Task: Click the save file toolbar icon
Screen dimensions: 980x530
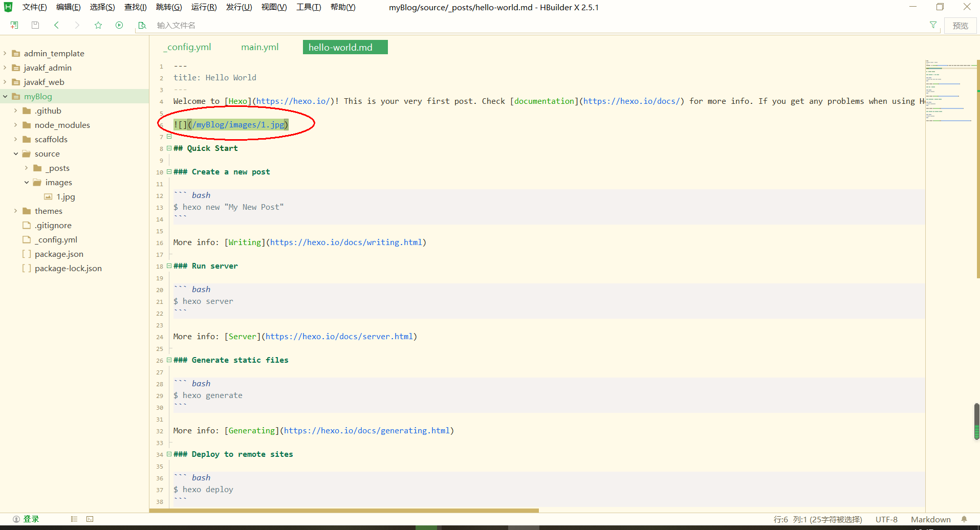Action: [x=35, y=25]
